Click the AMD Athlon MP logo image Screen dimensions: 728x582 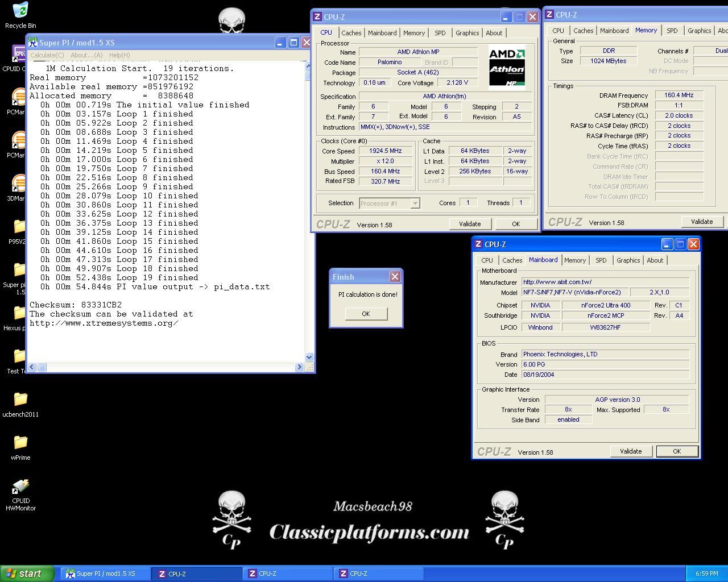[x=507, y=67]
